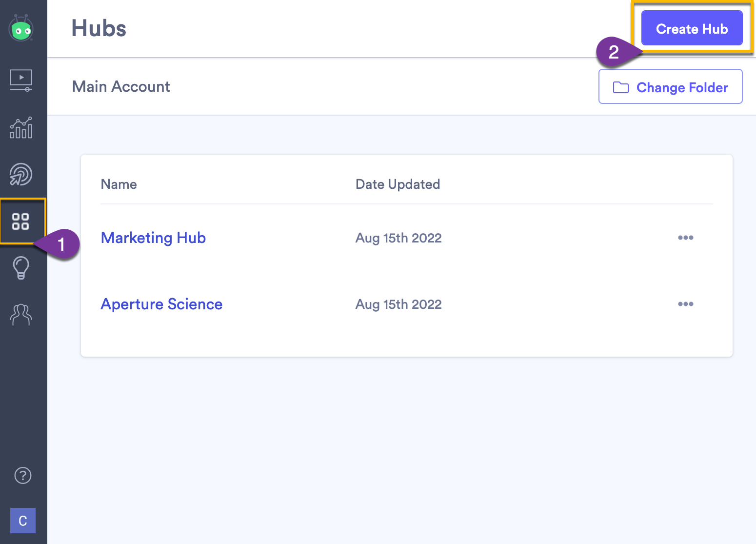Open the video stories icon in sidebar
The width and height of the screenshot is (756, 544).
tap(20, 81)
